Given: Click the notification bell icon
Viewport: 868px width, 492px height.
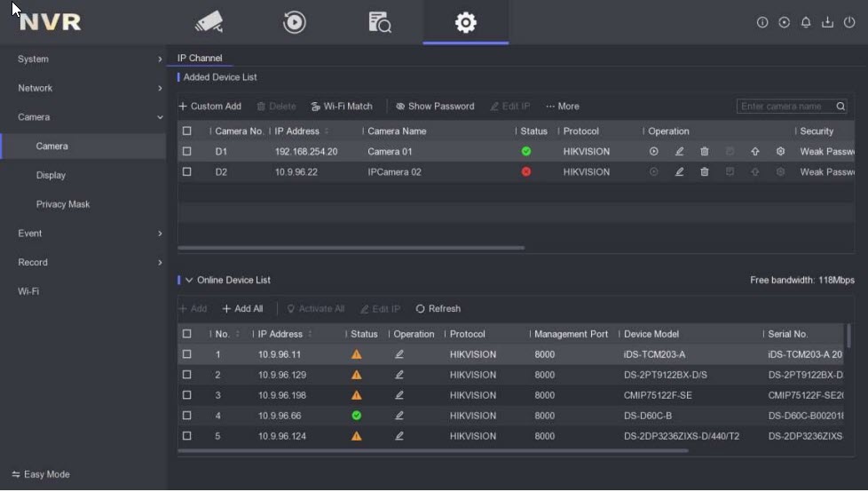Looking at the screenshot, I should [x=806, y=22].
